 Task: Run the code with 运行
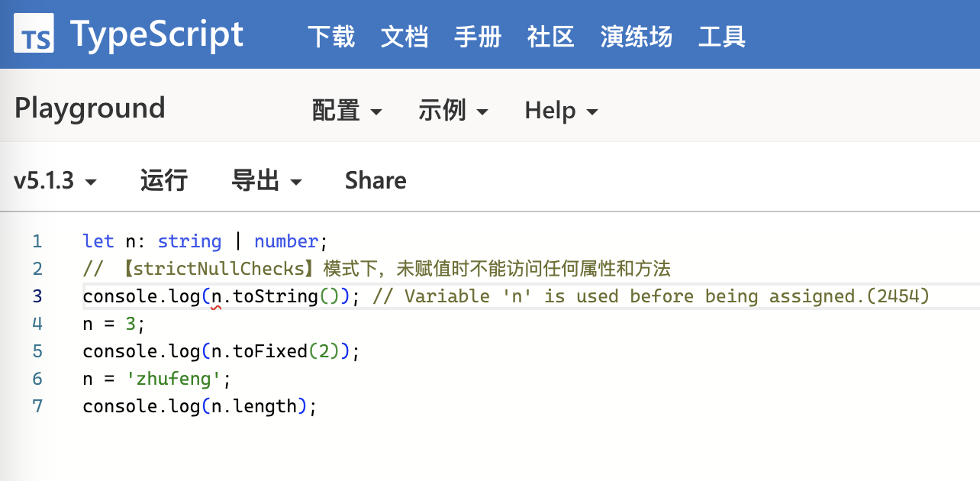tap(164, 181)
